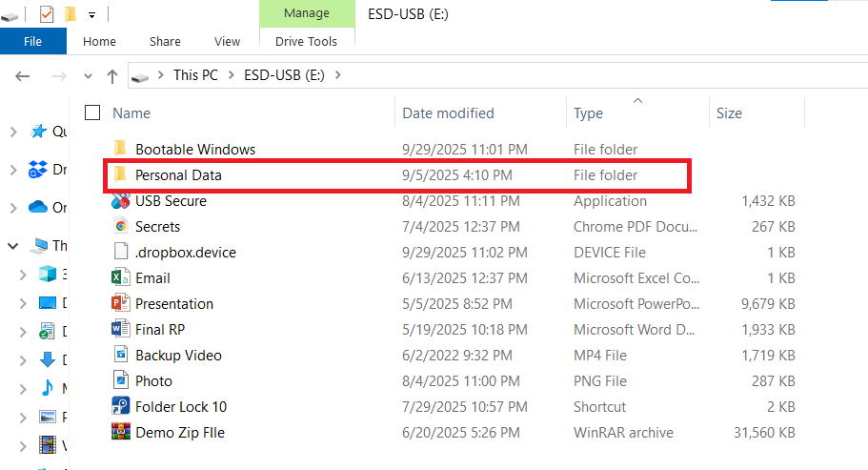Viewport: 868px width, 470px height.
Task: Click the 9,679 KB size value
Action: (x=768, y=304)
